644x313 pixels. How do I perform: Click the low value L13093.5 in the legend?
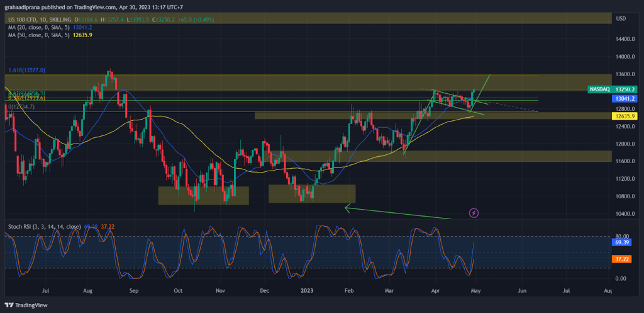click(139, 20)
